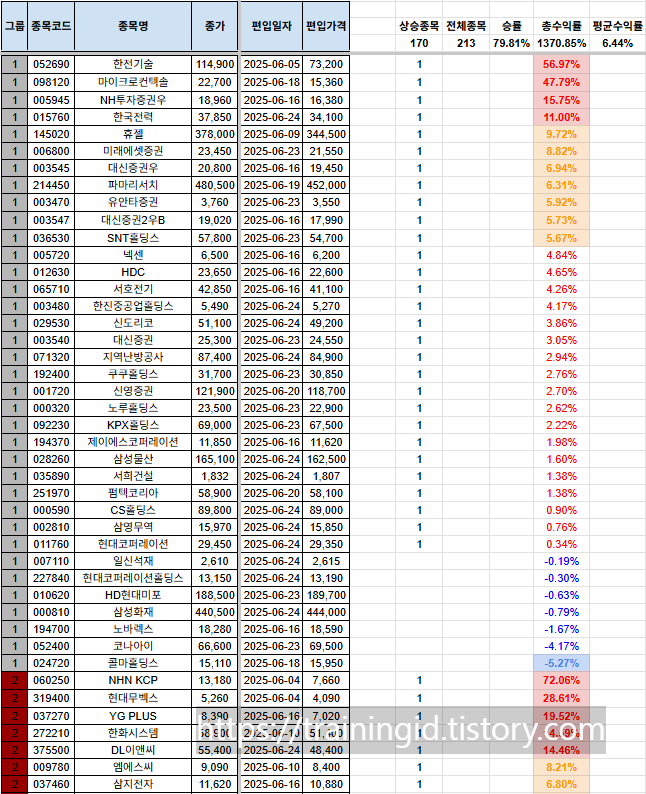This screenshot has width=646, height=794.
Task: Click the NH투자증권우 name cell
Action: click(133, 100)
